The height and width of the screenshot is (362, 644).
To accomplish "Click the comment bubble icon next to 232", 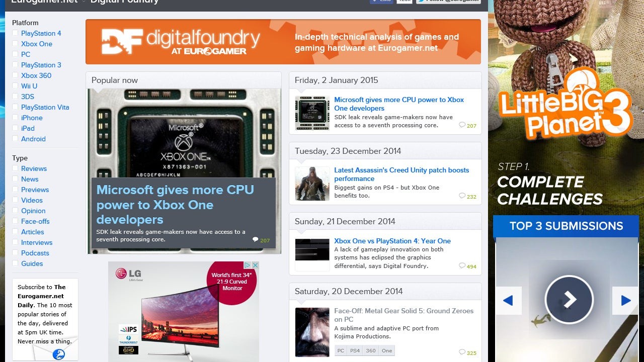I will point(462,196).
